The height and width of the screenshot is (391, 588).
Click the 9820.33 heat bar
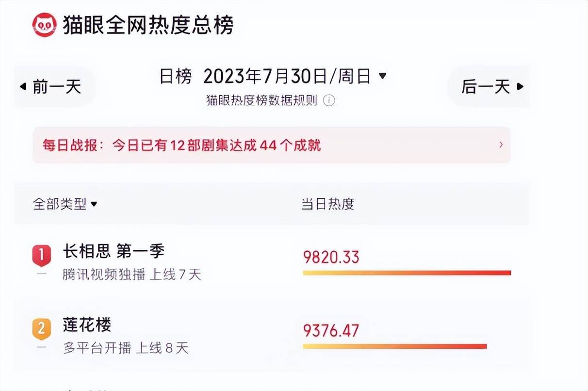(407, 273)
